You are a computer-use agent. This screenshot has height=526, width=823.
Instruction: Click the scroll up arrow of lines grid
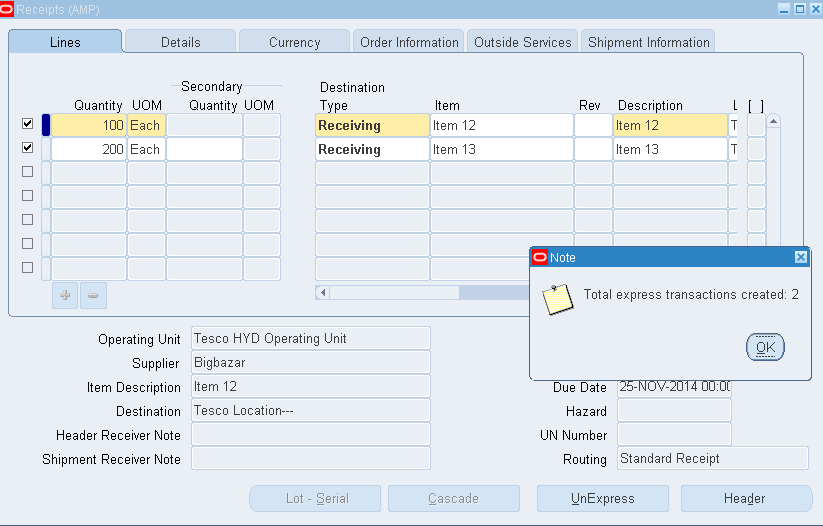(x=773, y=121)
